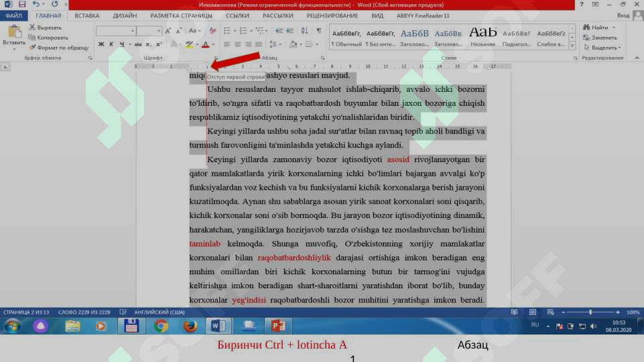
Task: Collapse the ribbon with the arrow
Action: pyautogui.click(x=637, y=58)
